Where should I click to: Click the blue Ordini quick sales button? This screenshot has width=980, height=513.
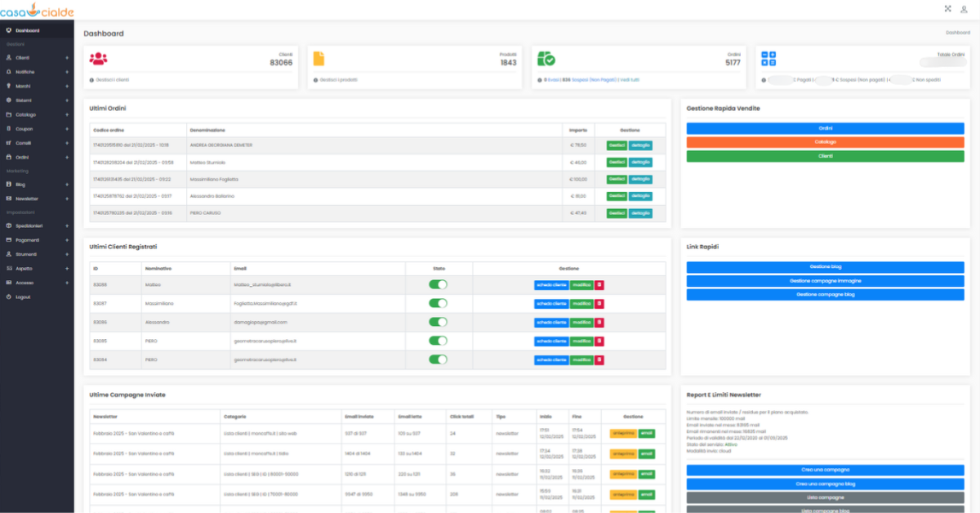tap(825, 128)
